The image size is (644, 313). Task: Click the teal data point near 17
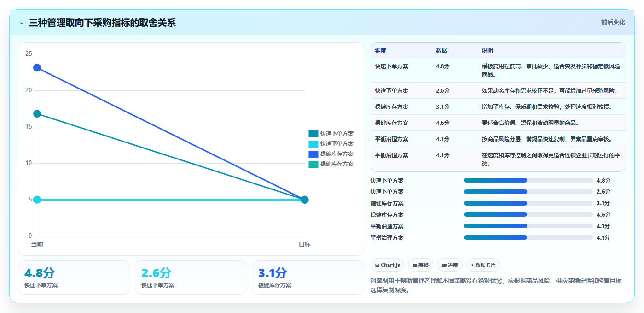[x=37, y=114]
